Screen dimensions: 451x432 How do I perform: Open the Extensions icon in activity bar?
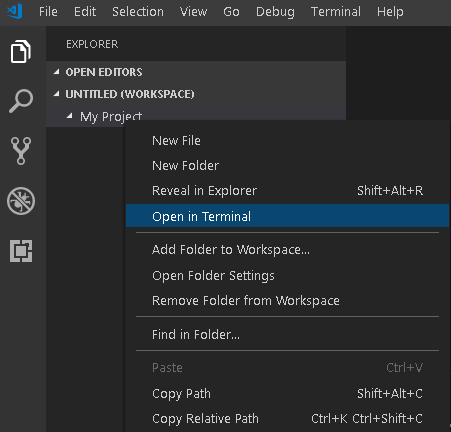[x=21, y=251]
